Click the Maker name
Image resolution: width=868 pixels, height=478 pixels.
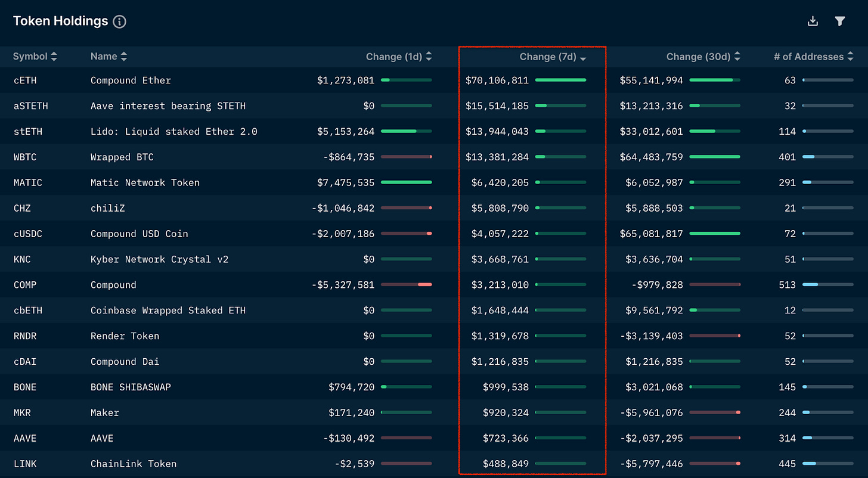[x=105, y=413]
